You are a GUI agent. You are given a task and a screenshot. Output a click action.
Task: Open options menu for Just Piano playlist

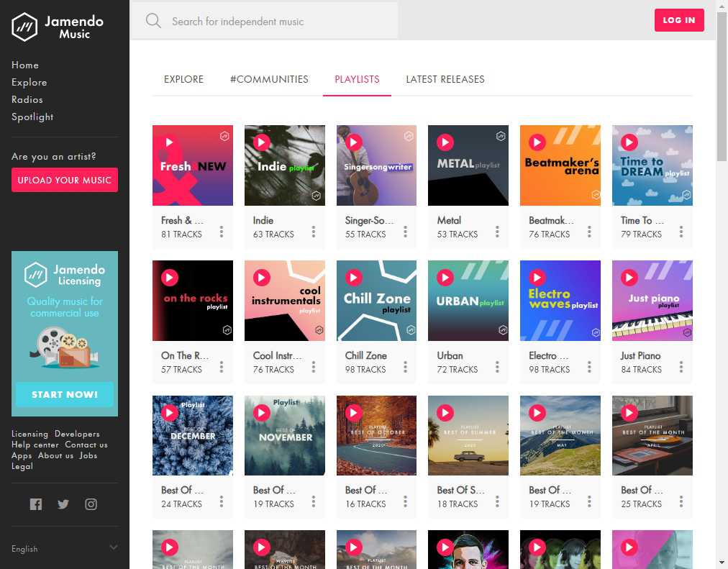(x=681, y=367)
